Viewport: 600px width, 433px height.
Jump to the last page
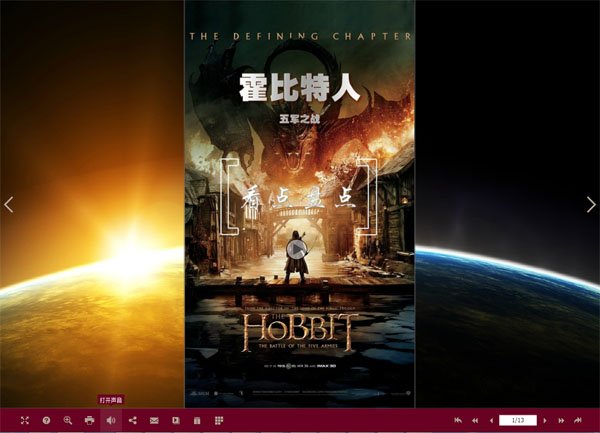[x=578, y=420]
